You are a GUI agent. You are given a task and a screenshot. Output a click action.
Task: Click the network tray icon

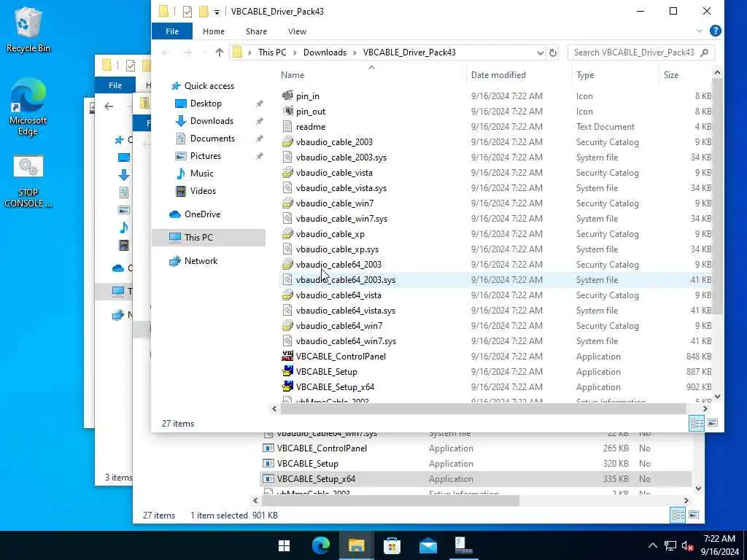670,545
